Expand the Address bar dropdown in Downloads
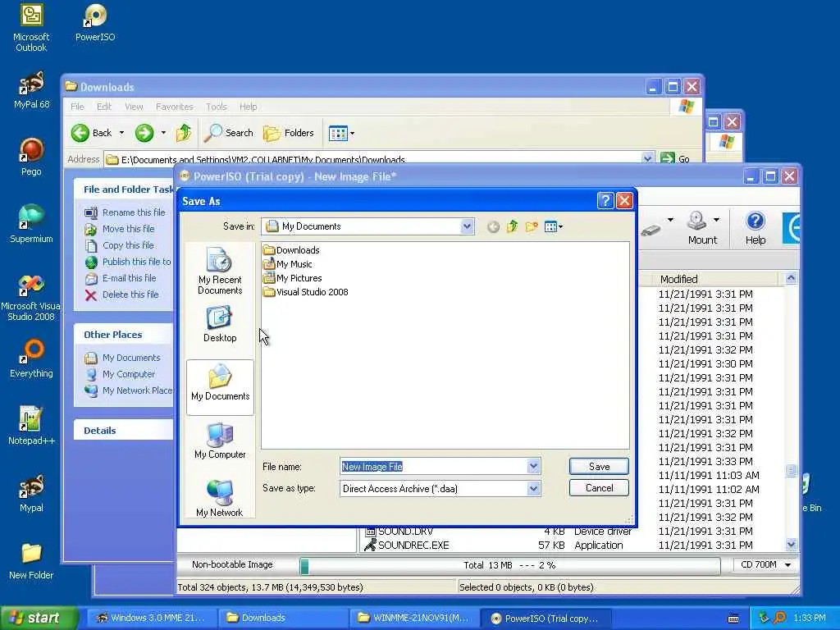Image resolution: width=840 pixels, height=630 pixels. pyautogui.click(x=647, y=158)
